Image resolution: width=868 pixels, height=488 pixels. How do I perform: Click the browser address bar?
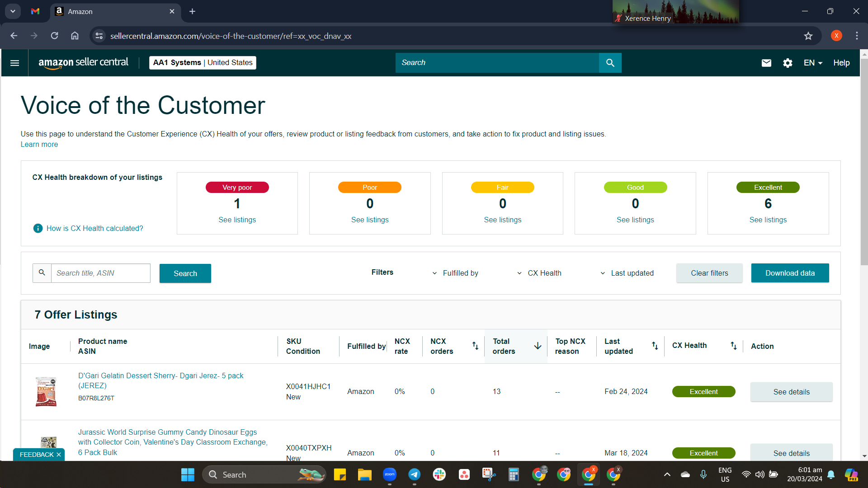tap(452, 36)
